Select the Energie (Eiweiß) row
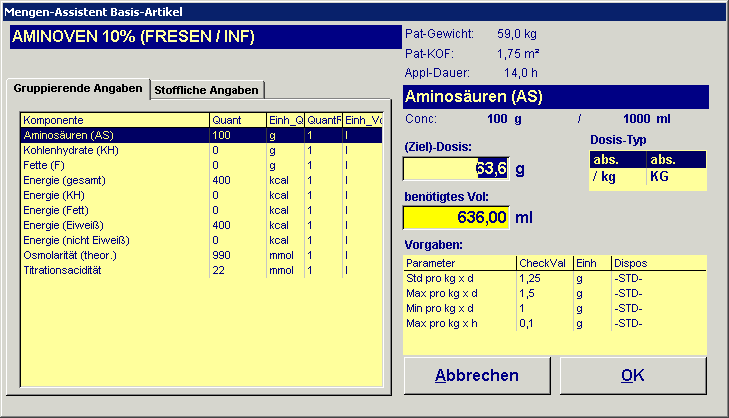Image resolution: width=729 pixels, height=418 pixels. 202,225
